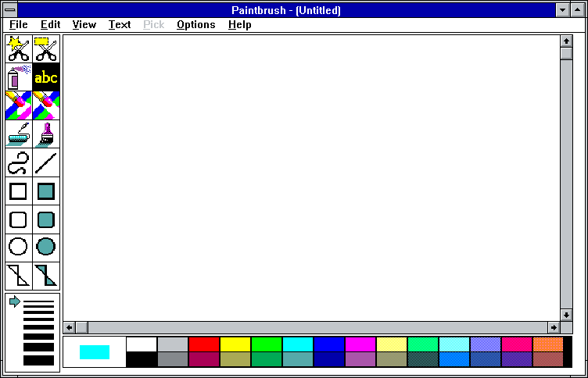Pick the dark gray palette color
The width and height of the screenshot is (588, 378).
pos(173,359)
